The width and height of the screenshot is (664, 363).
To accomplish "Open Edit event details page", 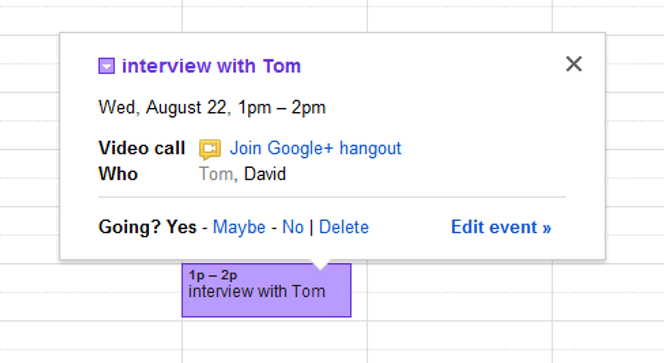I will tap(501, 227).
